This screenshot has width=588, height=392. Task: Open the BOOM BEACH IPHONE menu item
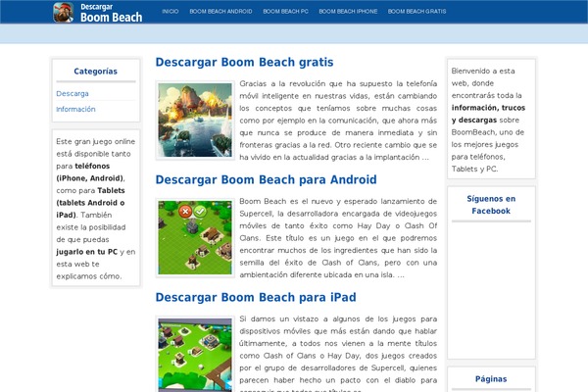(348, 11)
